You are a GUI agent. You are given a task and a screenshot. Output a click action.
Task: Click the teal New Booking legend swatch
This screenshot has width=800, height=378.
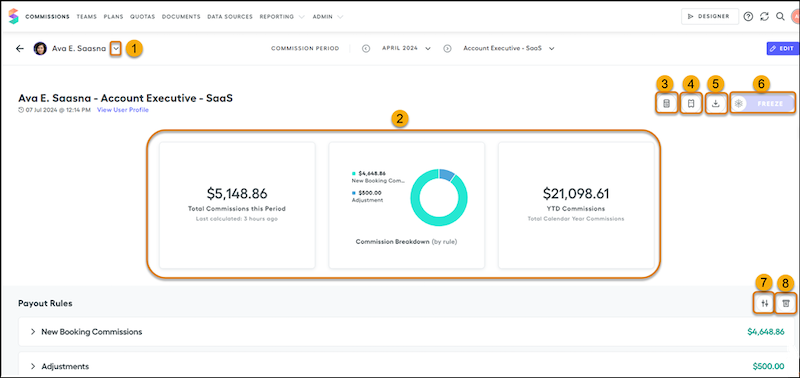click(x=353, y=173)
